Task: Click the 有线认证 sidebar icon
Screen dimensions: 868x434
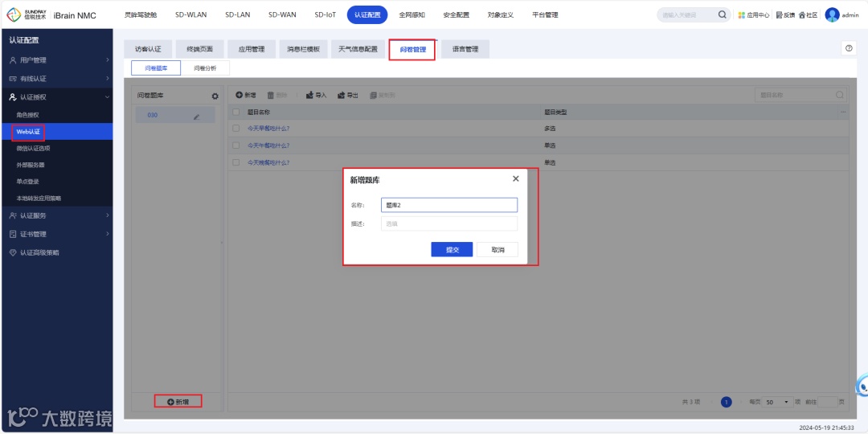Action: click(x=13, y=79)
